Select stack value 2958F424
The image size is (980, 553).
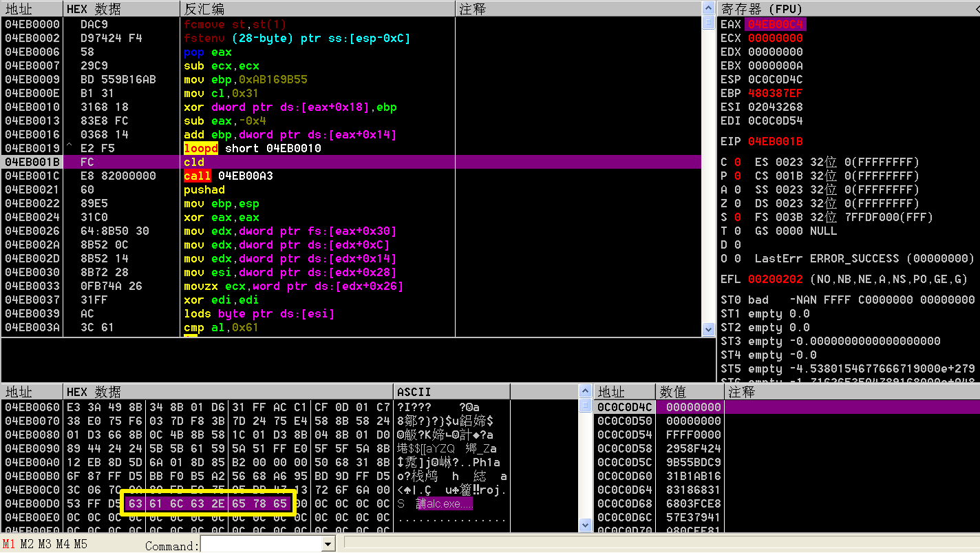(693, 448)
